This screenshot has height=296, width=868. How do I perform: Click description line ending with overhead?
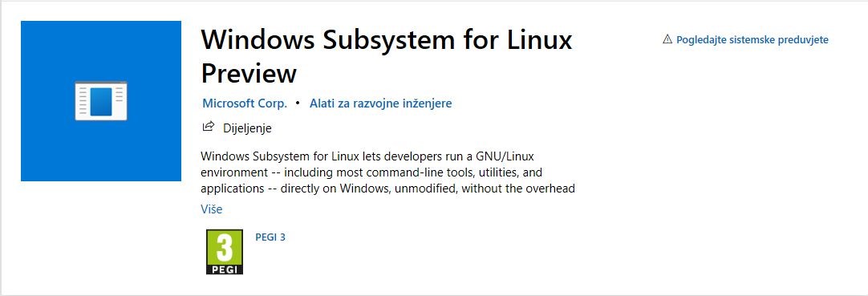388,189
